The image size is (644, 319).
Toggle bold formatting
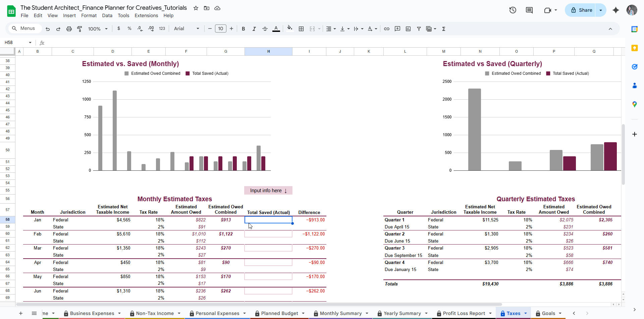(243, 29)
